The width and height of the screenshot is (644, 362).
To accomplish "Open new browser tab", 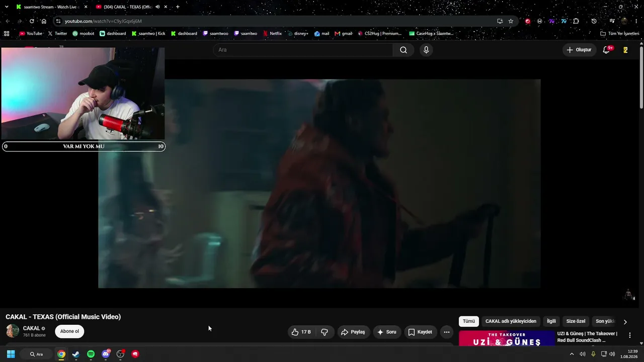I will 178,7.
